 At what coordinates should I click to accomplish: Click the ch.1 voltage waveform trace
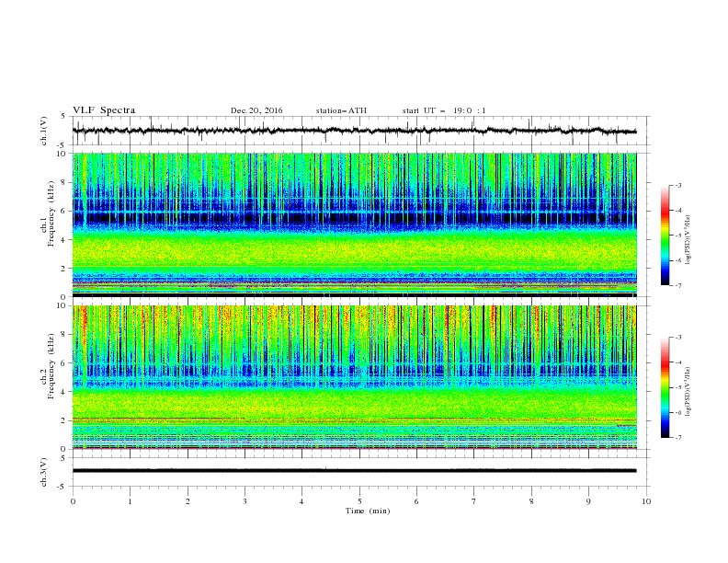[x=355, y=131]
